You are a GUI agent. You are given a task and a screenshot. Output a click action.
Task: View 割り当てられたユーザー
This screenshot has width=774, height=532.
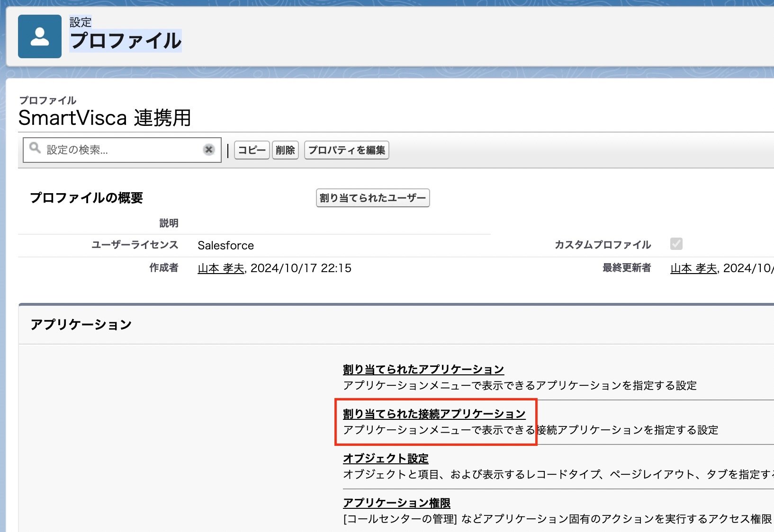[373, 198]
